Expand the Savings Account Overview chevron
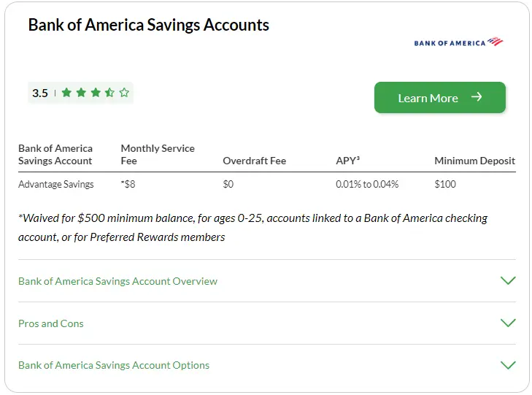 coord(508,280)
